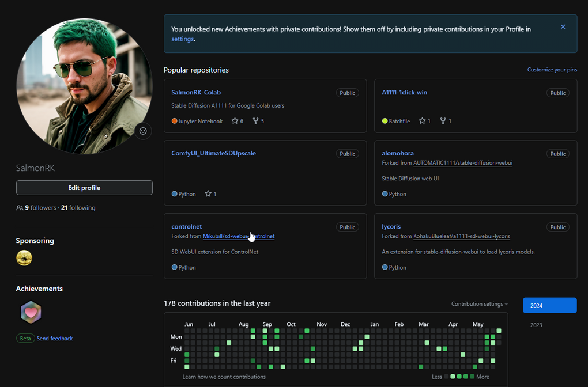Click the blue Python dot on ComfyUI_UltimateSDUpscale
Image resolution: width=588 pixels, height=387 pixels.
(x=174, y=193)
